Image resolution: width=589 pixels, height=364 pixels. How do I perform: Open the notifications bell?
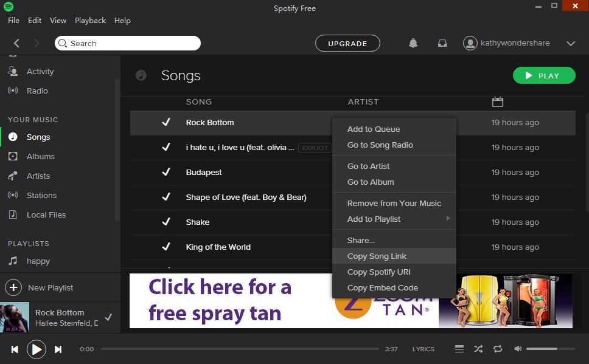pyautogui.click(x=413, y=43)
